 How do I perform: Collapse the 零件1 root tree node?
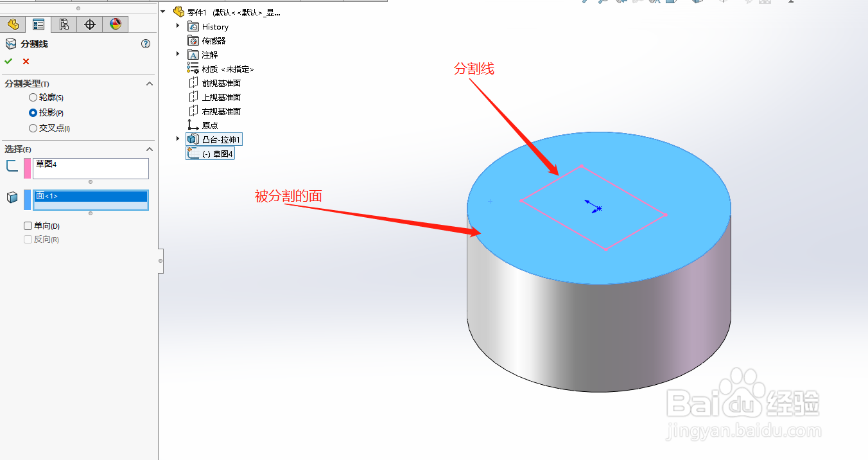point(163,12)
